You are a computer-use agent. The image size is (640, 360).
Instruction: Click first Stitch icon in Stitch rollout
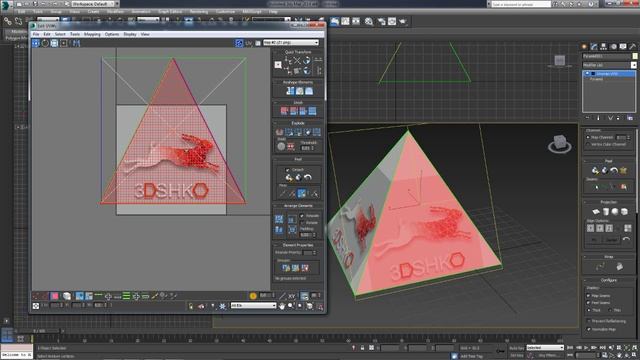coord(284,111)
